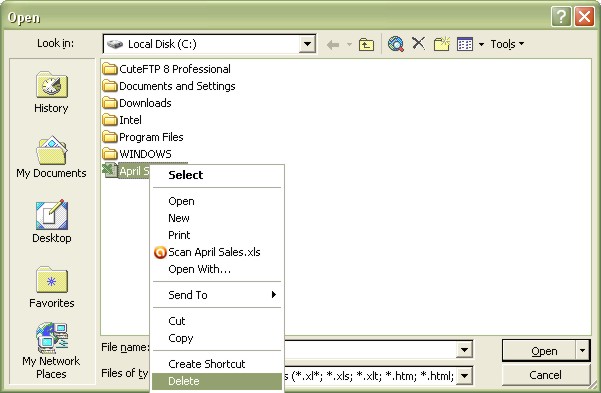Choose Open from the context menu
Screen dimensions: 601x393
click(217, 201)
